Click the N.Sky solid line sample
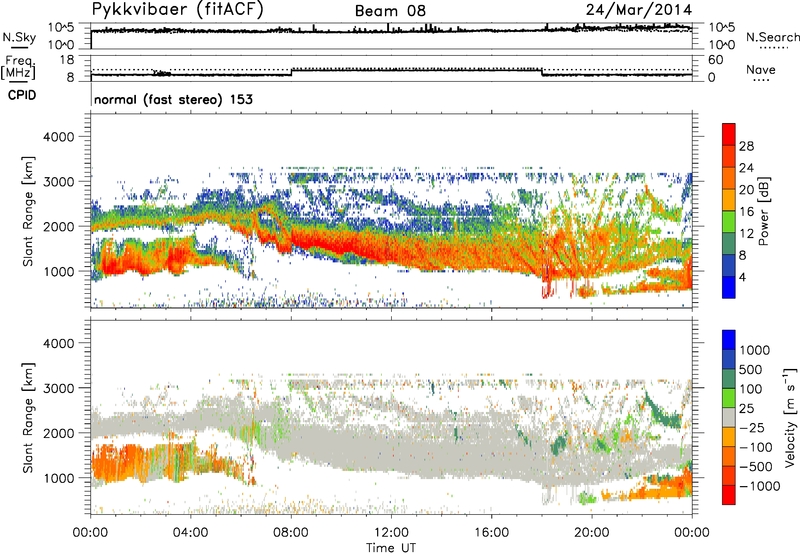Viewport: 800px width, 554px height. point(20,47)
